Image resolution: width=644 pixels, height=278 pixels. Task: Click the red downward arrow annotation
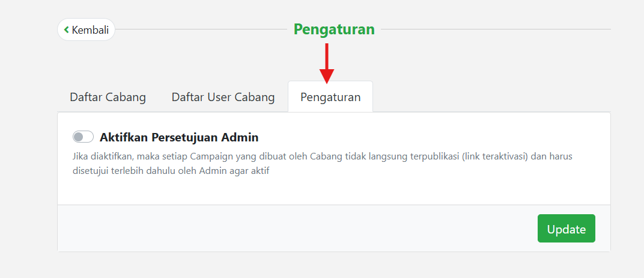coord(326,57)
